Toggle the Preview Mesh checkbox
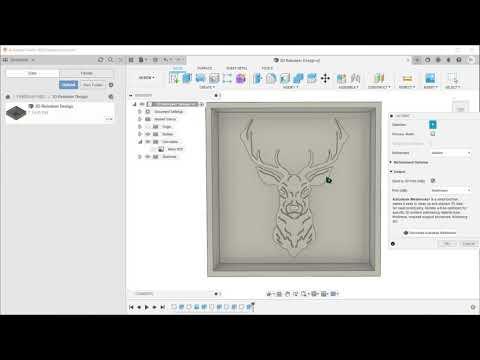Viewport: 480px width, 360px height. (433, 134)
